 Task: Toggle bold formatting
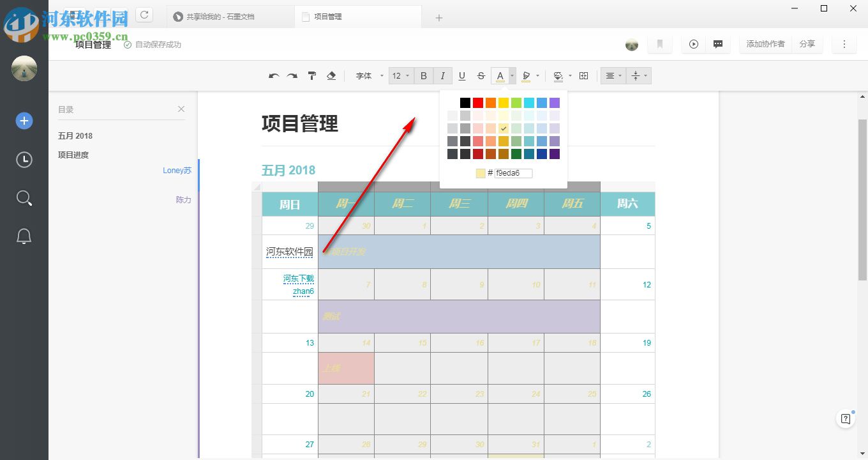tap(423, 76)
